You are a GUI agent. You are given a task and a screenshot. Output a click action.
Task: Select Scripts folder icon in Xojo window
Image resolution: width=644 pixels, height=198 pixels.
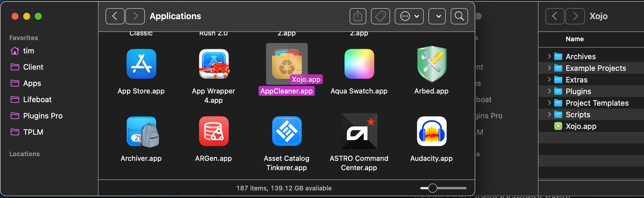pyautogui.click(x=558, y=114)
